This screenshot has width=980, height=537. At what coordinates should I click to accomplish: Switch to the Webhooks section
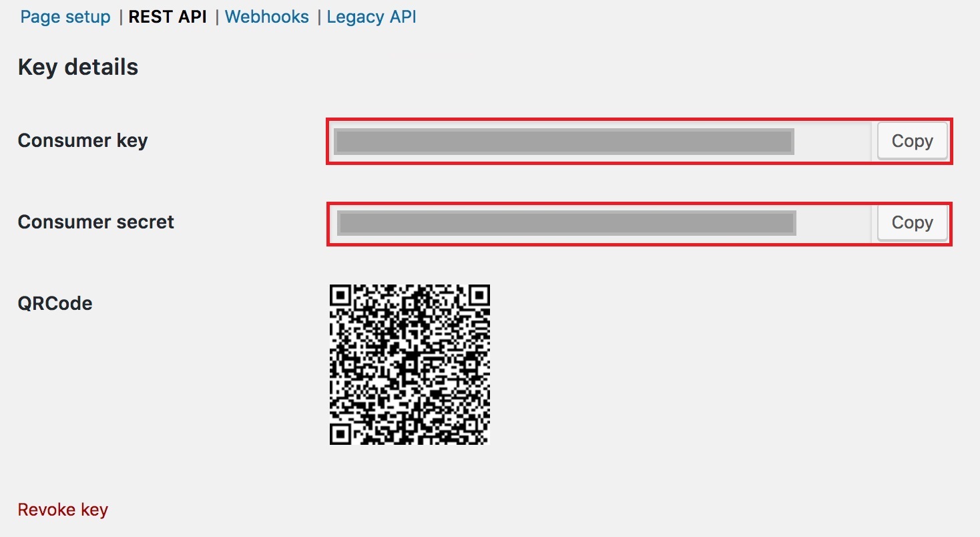[x=267, y=17]
